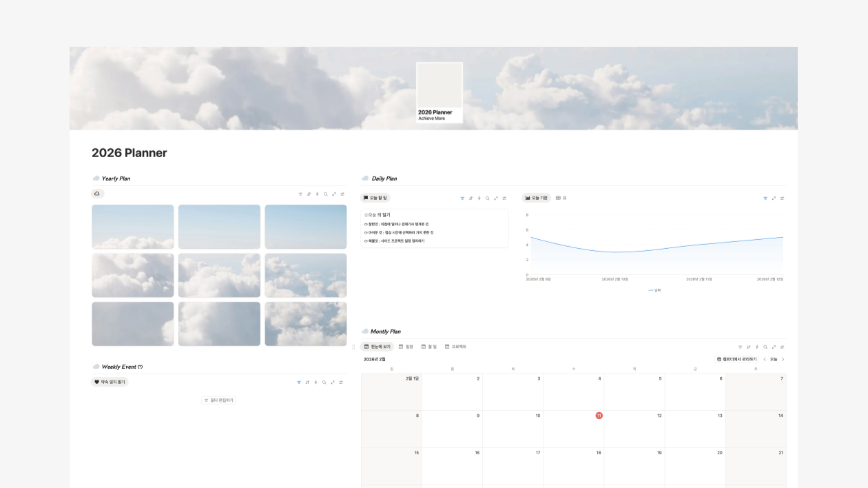Click the 필터 편집하기 button

click(x=218, y=400)
